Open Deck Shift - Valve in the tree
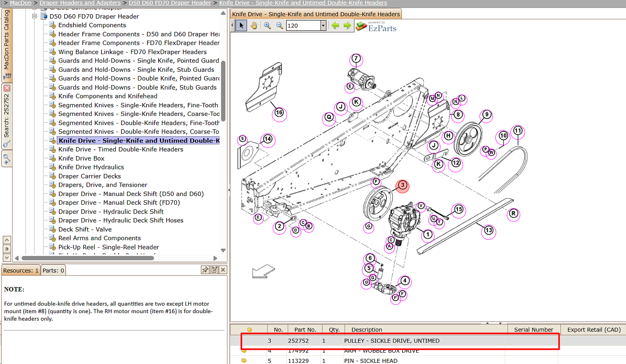Image resolution: width=626 pixels, height=364 pixels. click(85, 229)
